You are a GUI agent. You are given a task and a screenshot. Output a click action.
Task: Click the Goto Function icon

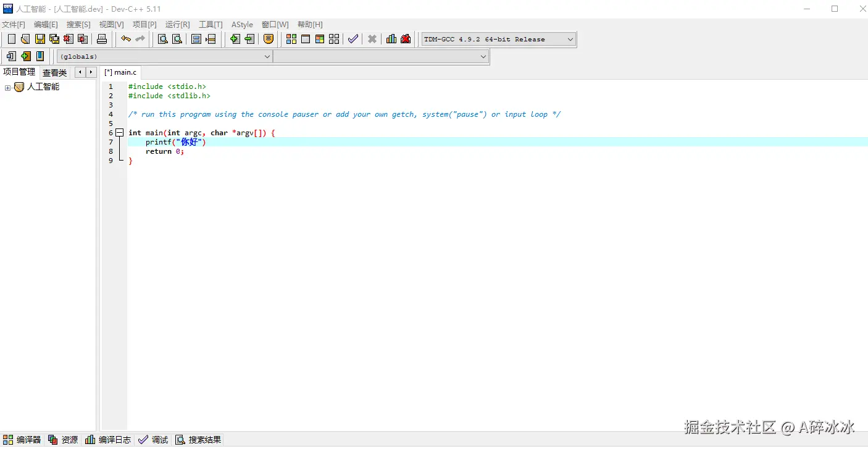tap(196, 39)
